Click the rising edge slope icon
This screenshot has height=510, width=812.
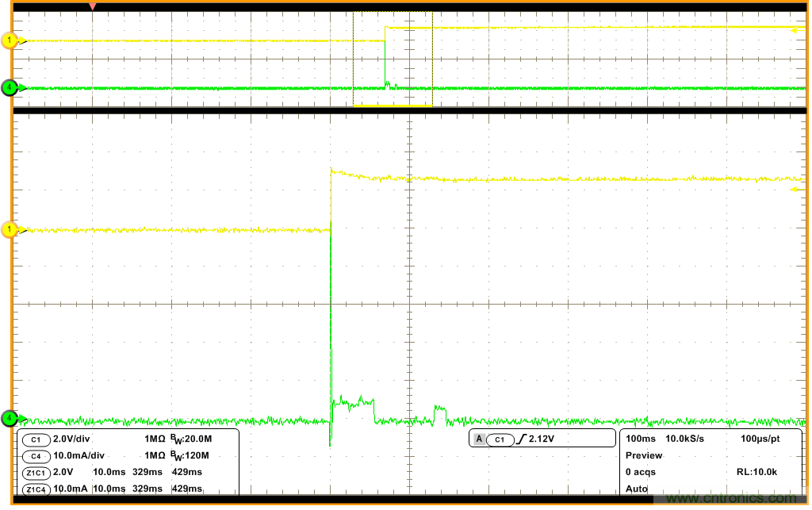pyautogui.click(x=521, y=439)
